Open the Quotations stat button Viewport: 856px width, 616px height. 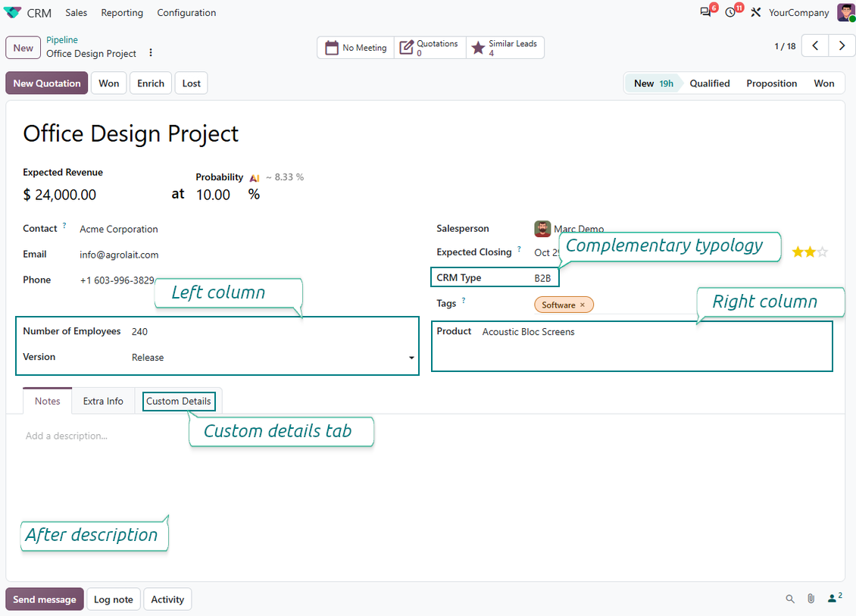tap(430, 48)
